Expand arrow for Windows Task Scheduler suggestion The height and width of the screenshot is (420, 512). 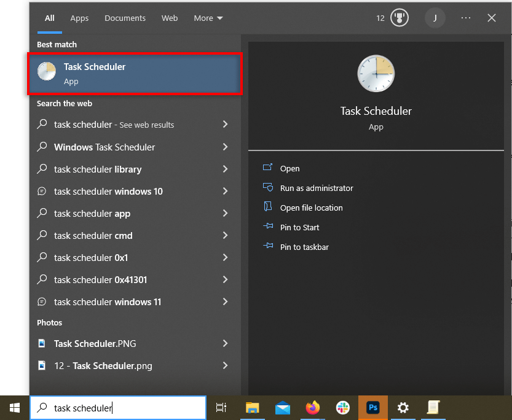coord(225,147)
